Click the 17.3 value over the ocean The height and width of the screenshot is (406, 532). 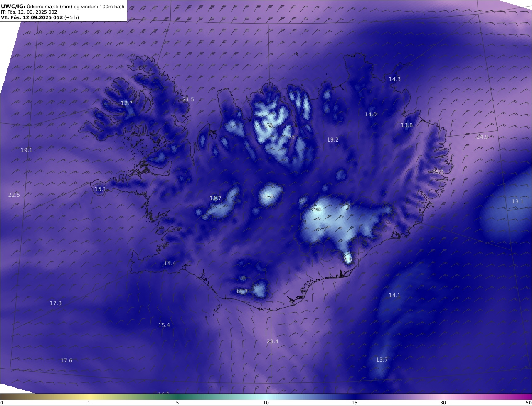pyautogui.click(x=56, y=303)
